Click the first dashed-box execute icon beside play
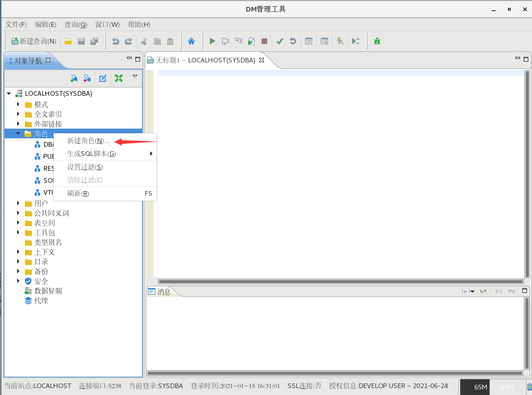 [x=225, y=42]
